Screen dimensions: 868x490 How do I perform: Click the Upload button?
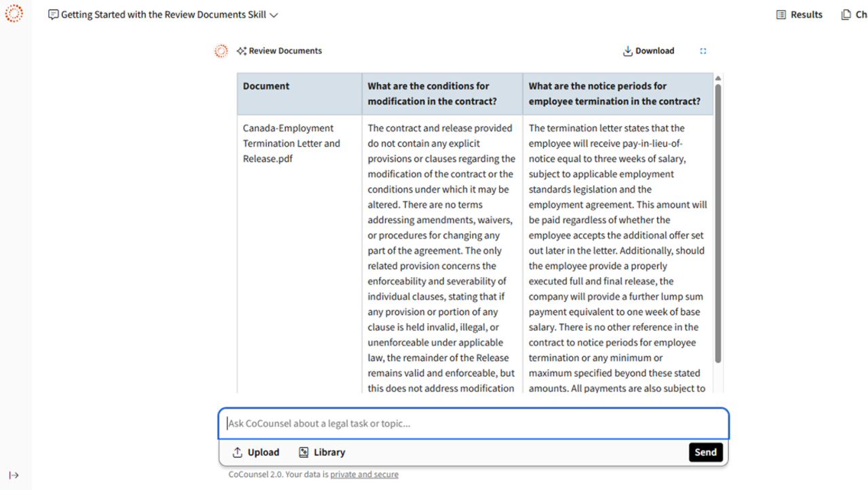(256, 453)
